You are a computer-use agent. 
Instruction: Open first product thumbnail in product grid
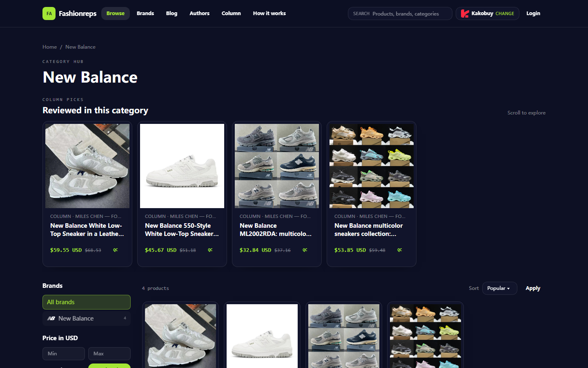180,336
